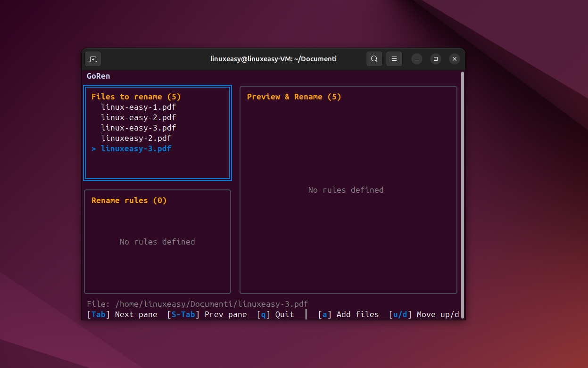Screen dimensions: 588x368
Task: Click [Tab] Next pane shortcut hint
Action: (122, 314)
